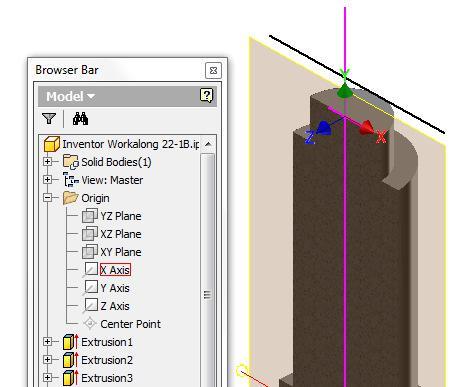
Task: Click the Origin folder icon
Action: pos(71,198)
